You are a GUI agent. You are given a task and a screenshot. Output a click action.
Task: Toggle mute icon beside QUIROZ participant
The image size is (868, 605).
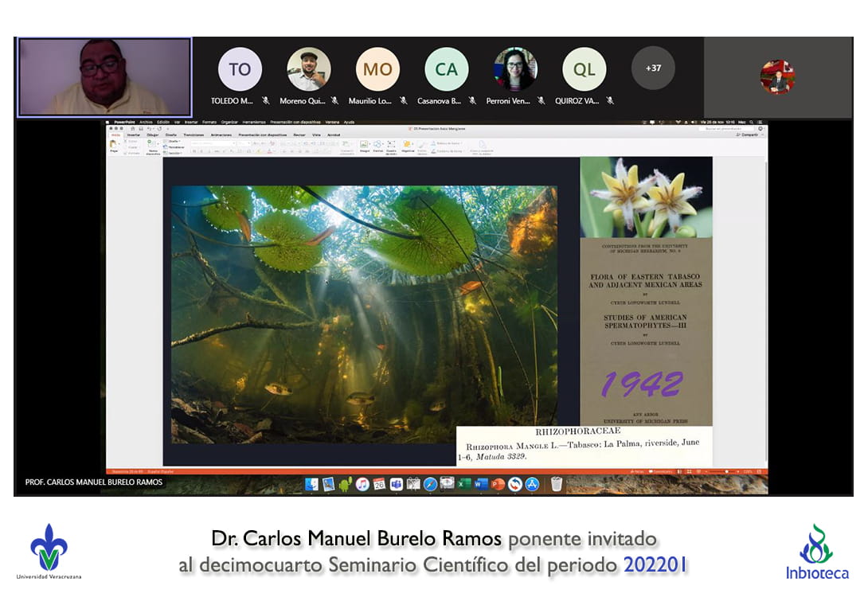(610, 101)
